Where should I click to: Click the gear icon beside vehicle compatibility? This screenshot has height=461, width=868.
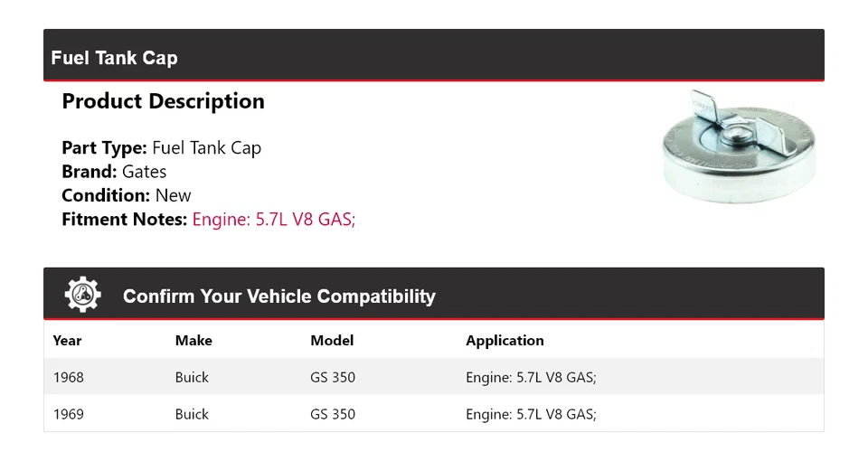click(x=82, y=295)
